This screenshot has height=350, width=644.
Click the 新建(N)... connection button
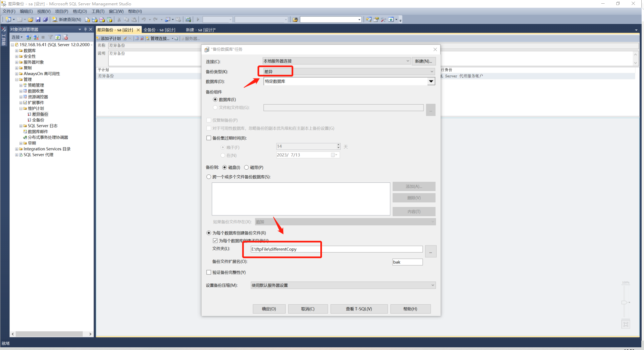pos(424,61)
